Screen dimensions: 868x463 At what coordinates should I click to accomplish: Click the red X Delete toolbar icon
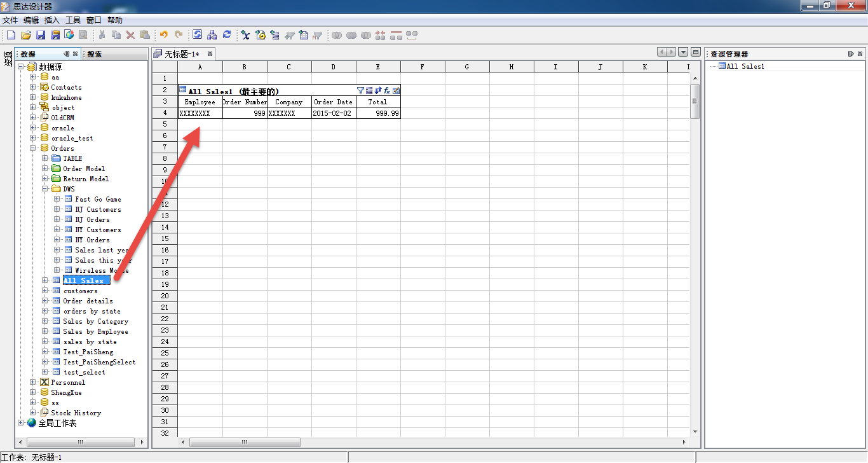pyautogui.click(x=130, y=36)
